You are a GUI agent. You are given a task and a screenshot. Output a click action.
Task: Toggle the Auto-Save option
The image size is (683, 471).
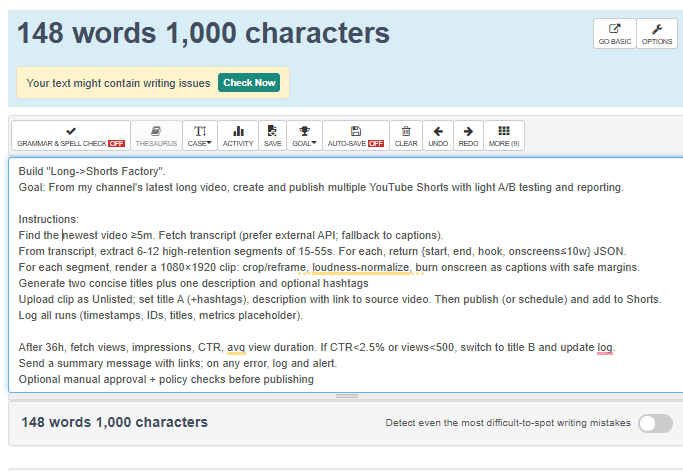click(x=355, y=136)
